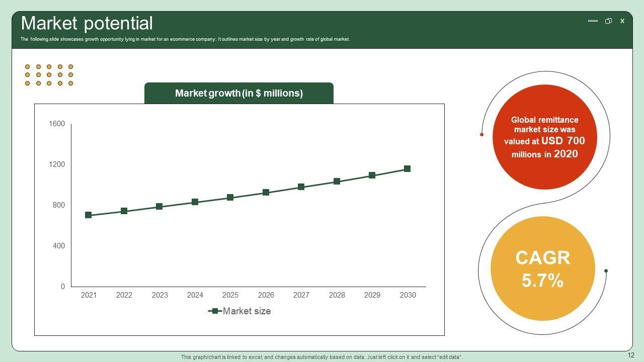The image size is (644, 362).
Task: Click the slide number 12
Action: (631, 355)
